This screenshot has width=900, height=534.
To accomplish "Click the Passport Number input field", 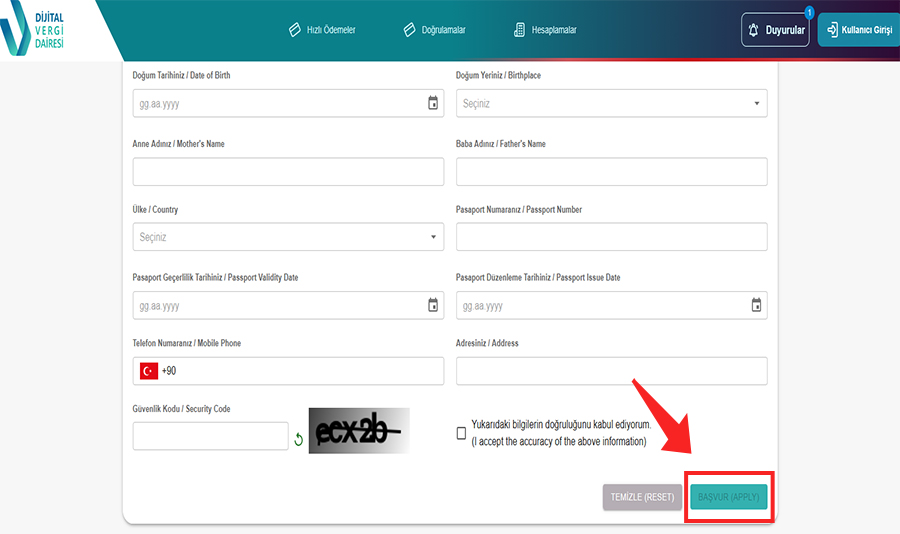I will (611, 237).
